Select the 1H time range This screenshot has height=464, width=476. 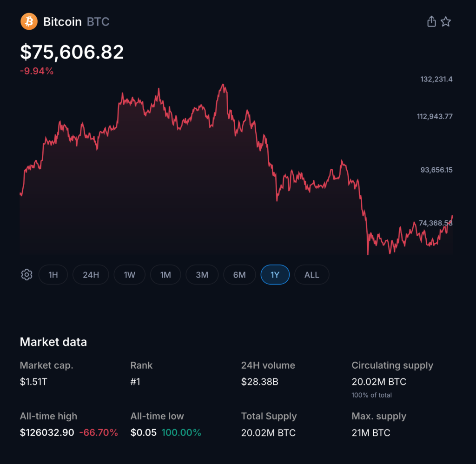53,275
